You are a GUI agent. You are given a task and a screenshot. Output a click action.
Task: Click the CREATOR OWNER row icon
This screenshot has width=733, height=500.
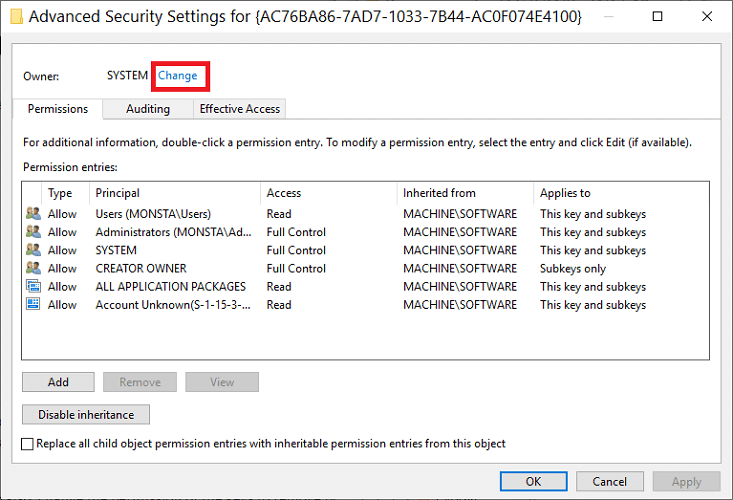33,268
